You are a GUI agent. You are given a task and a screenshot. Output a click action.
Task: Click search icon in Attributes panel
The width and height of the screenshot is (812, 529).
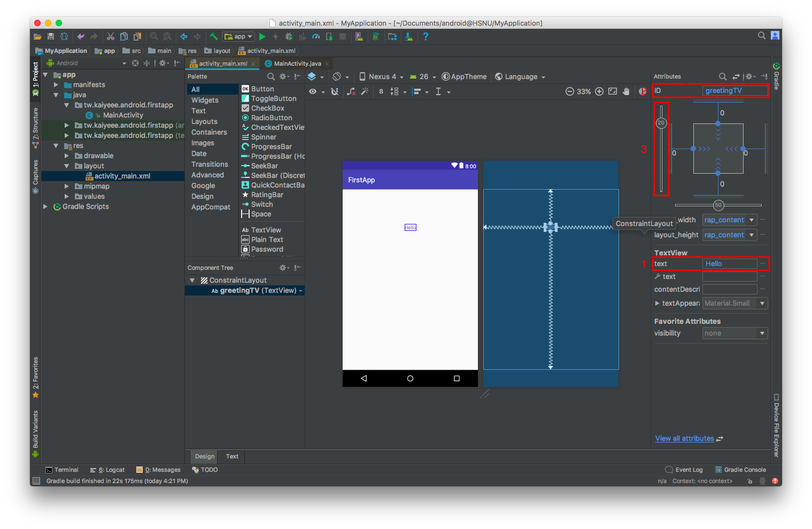(723, 76)
